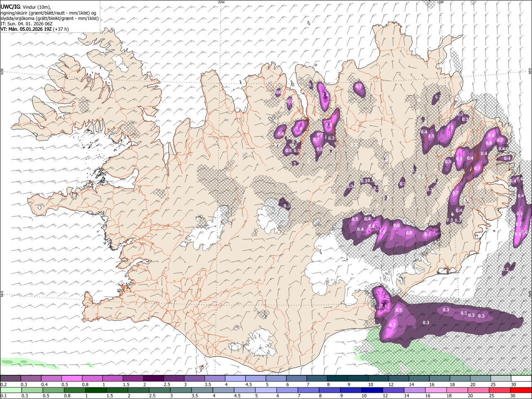Viewport: 532px width, 399px height.
Task: Click the '1.8' snowfall value on the map
Action: pyautogui.click(x=329, y=125)
